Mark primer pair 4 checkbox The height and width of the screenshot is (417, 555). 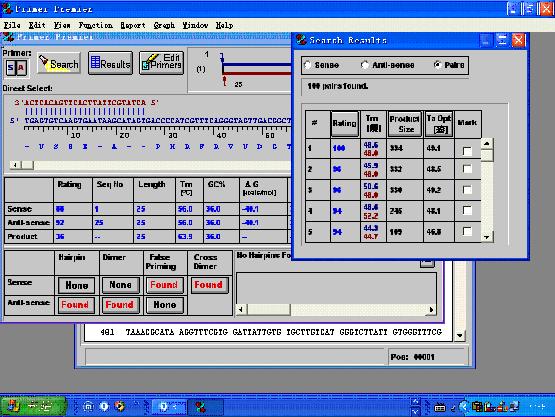pyautogui.click(x=467, y=211)
